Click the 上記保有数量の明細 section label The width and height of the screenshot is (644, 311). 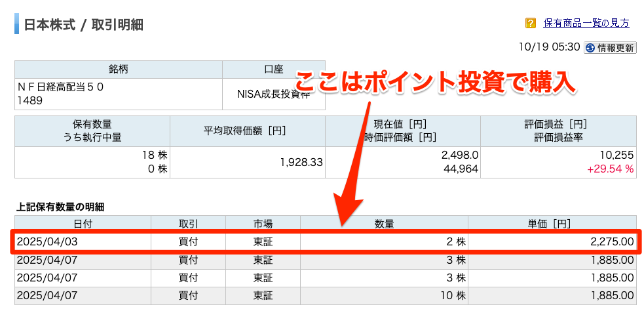(x=60, y=207)
